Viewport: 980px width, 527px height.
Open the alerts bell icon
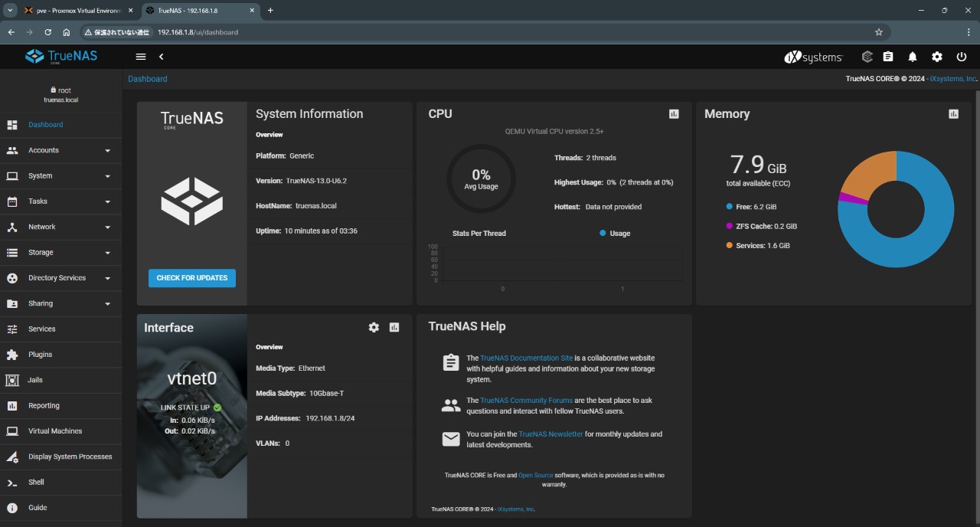[x=913, y=57]
